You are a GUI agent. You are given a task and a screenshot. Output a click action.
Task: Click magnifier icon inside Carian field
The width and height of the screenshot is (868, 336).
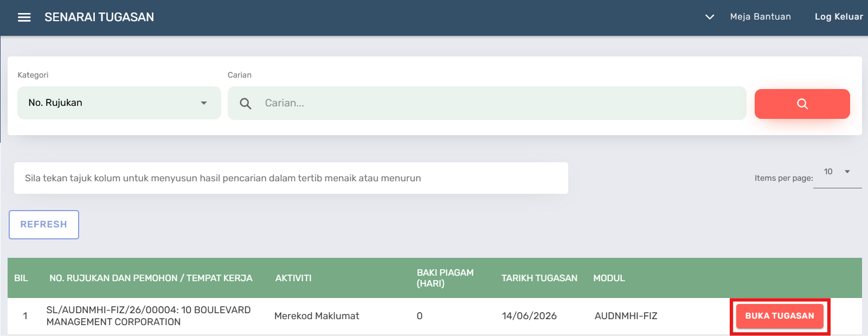(246, 103)
